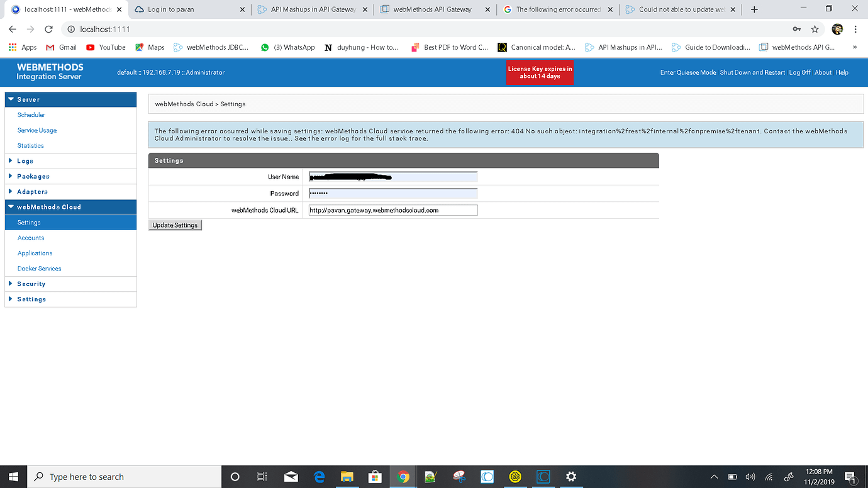The height and width of the screenshot is (488, 868).
Task: Close the 'Log in to pavan' tab
Action: [x=243, y=9]
